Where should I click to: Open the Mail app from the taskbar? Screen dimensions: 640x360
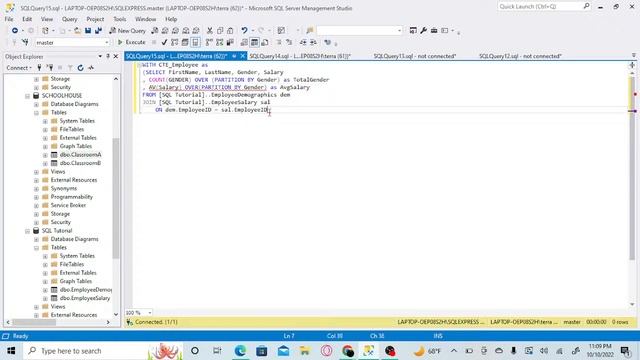(283, 351)
